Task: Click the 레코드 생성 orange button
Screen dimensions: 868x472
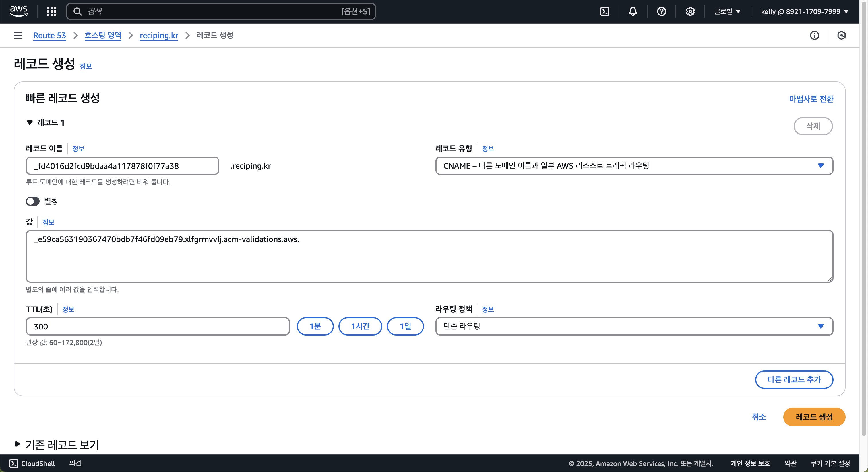Action: 814,417
